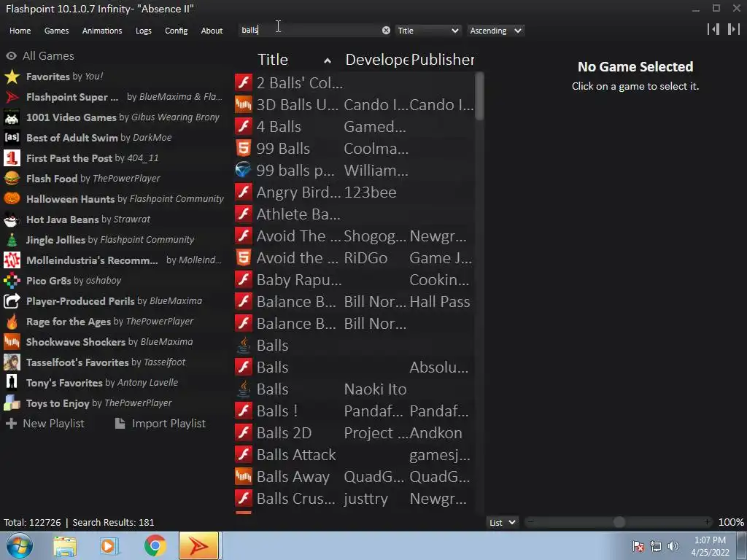This screenshot has width=747, height=560.
Task: Open the Ascending order dropdown
Action: point(495,31)
